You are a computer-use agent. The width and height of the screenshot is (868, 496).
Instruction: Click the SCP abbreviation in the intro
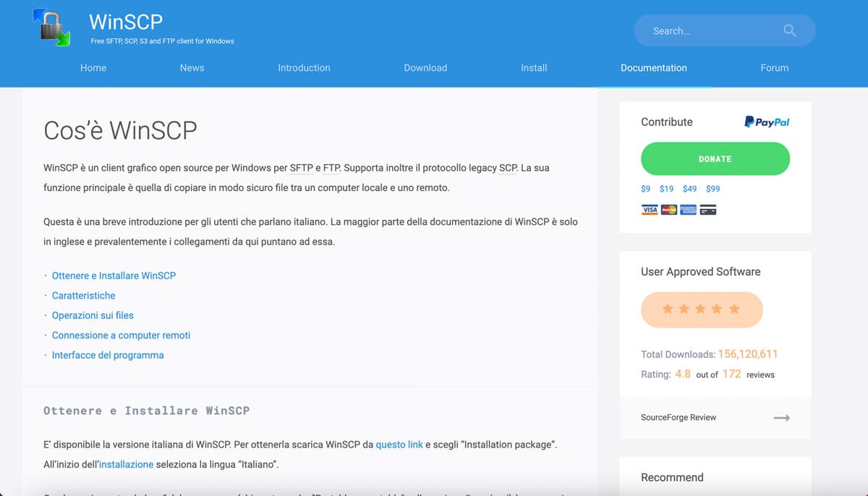[x=508, y=168]
